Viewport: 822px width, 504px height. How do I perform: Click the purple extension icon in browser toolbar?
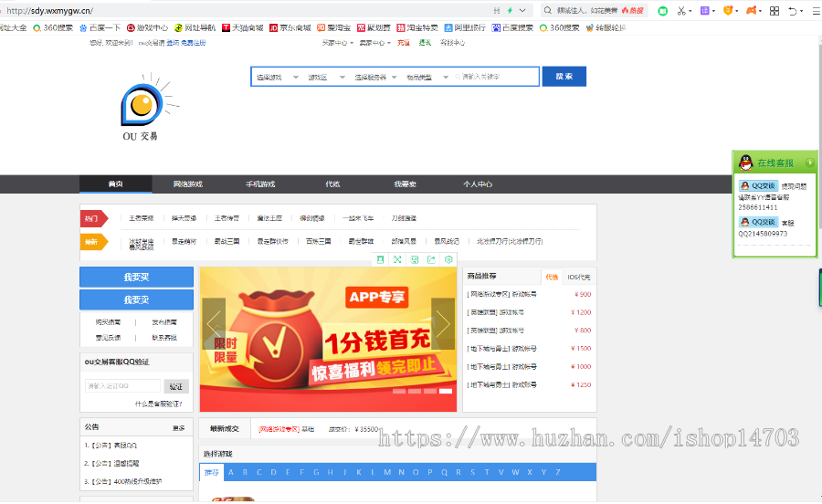[704, 10]
